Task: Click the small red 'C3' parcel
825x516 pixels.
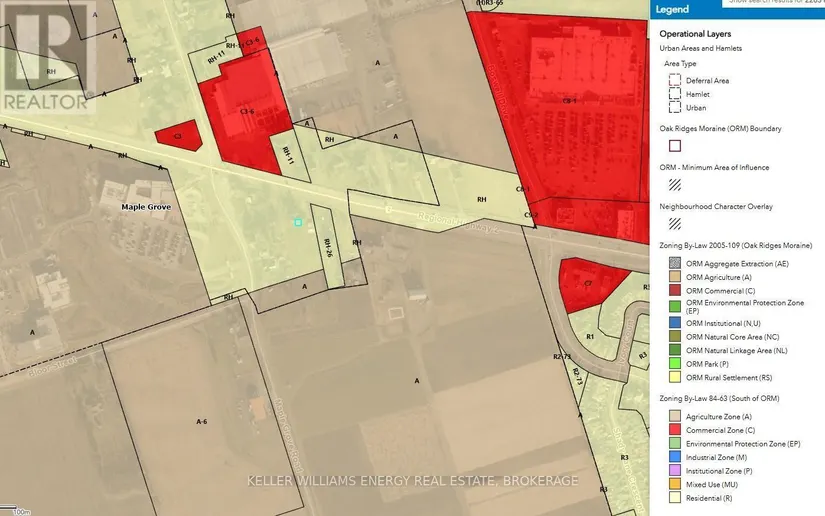Action: (x=178, y=136)
